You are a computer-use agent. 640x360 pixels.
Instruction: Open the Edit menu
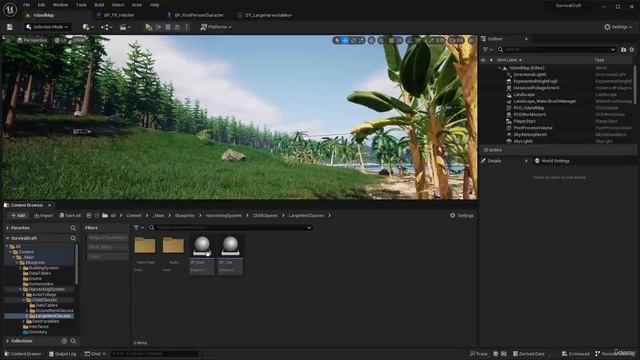coord(41,5)
